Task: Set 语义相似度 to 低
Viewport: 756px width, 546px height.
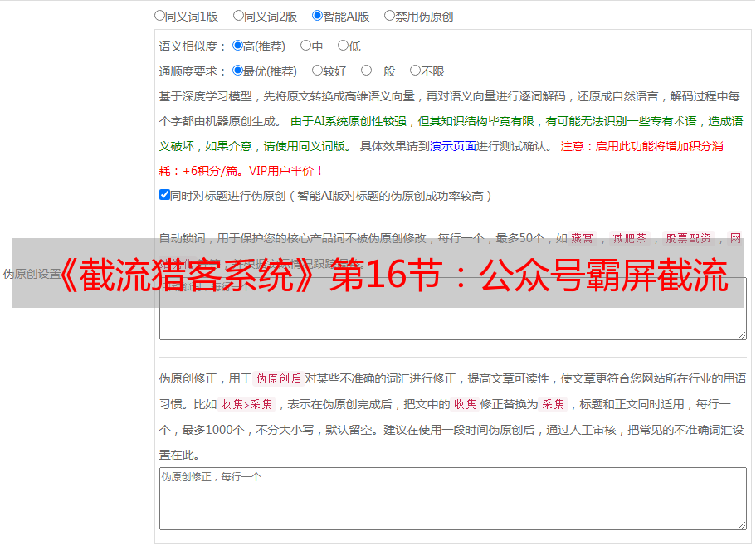Action: [x=343, y=46]
